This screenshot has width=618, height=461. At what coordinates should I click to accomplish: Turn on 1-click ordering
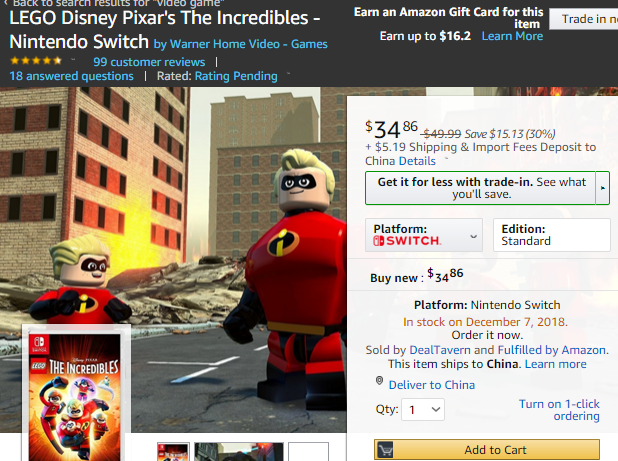point(559,410)
